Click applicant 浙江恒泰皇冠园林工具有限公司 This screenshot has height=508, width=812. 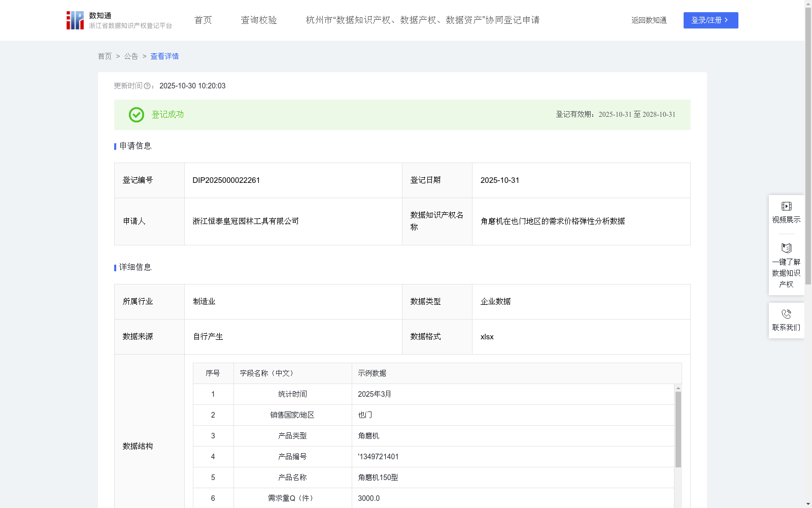tap(246, 221)
